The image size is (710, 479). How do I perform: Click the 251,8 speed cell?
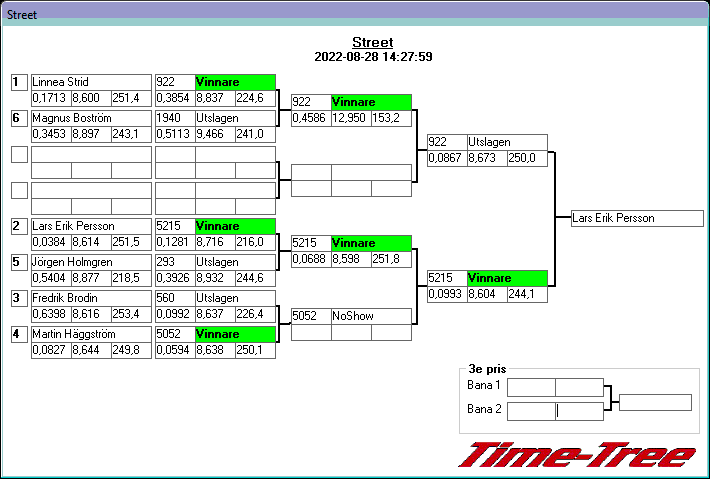(392, 259)
